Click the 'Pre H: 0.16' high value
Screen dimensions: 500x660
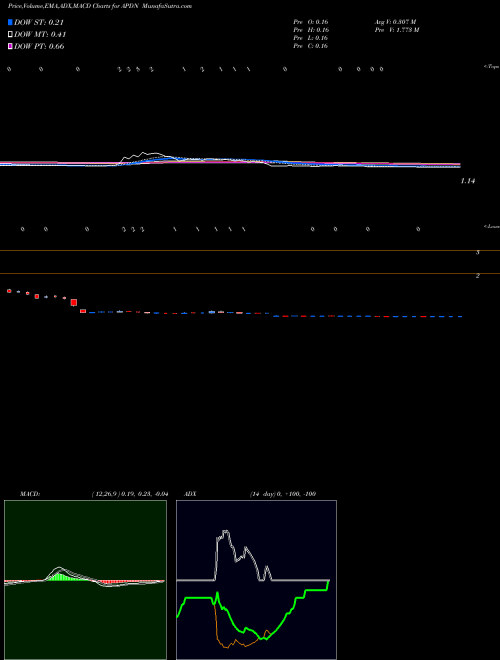tap(311, 30)
